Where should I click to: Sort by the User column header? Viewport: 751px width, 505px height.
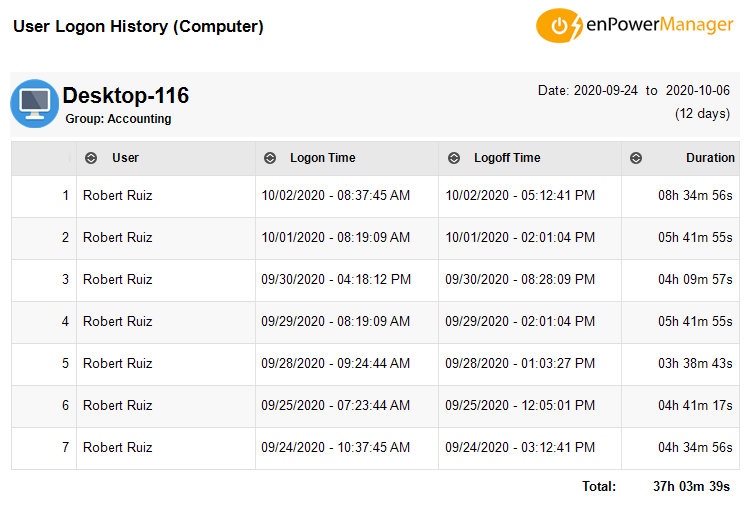pos(125,158)
